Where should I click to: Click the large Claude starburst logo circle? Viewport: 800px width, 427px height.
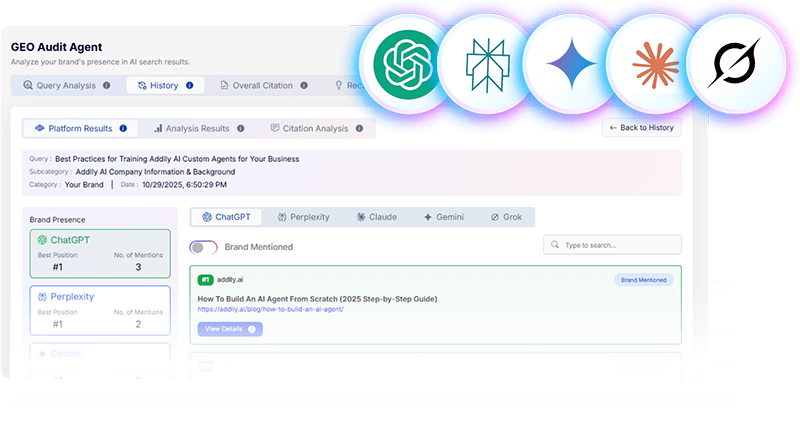tap(655, 64)
